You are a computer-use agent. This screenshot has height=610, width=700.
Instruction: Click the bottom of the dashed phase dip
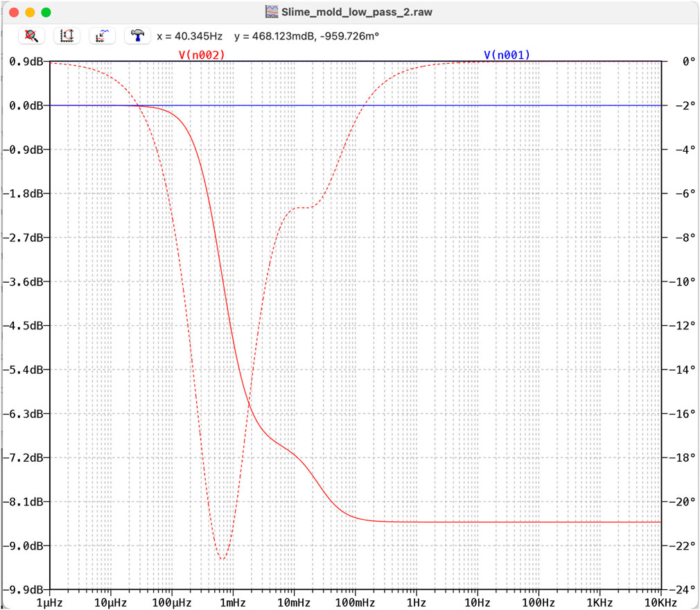point(222,558)
